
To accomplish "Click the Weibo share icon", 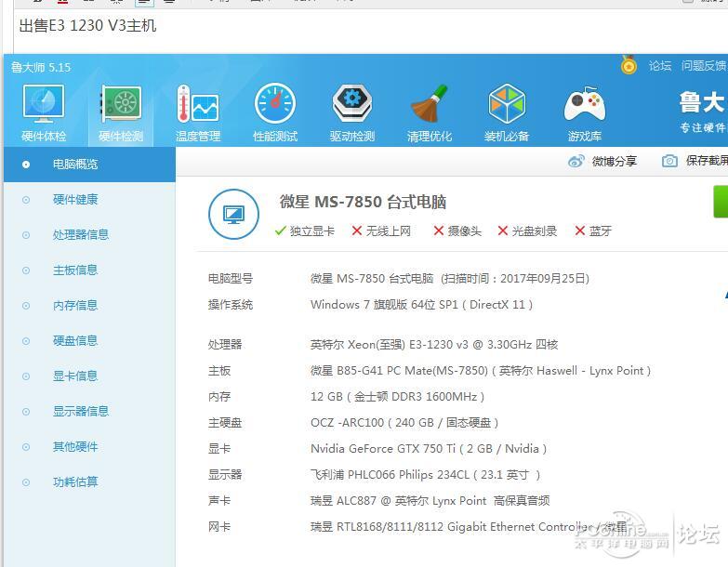I will [576, 162].
